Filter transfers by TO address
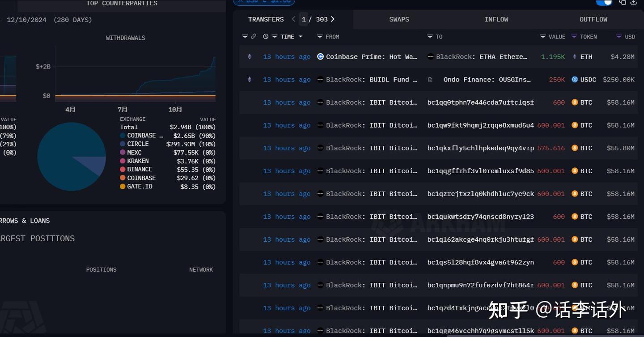644x337 pixels. point(430,37)
